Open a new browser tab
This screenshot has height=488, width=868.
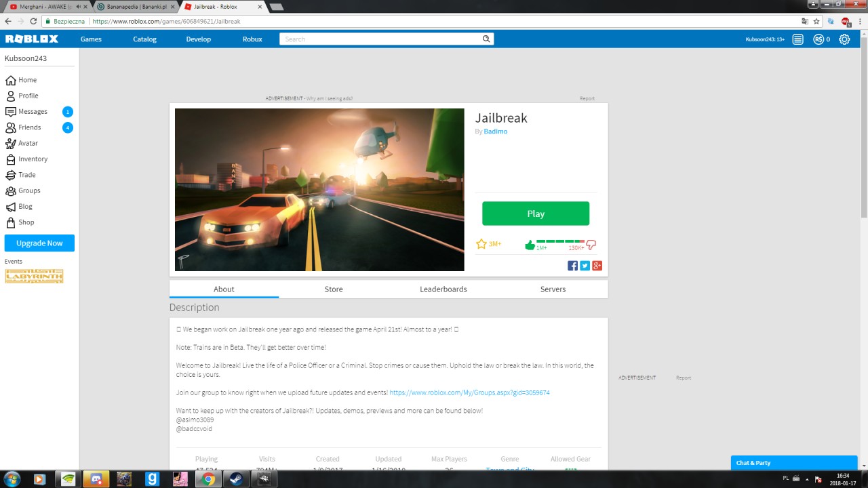coord(276,7)
